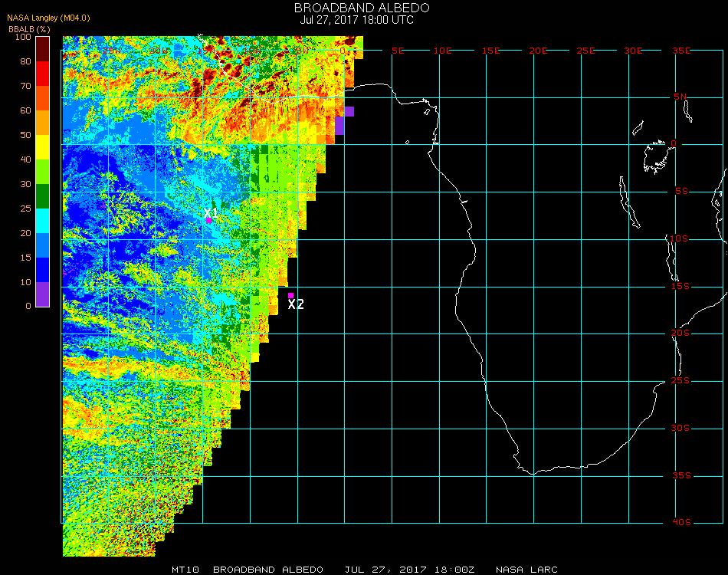Image resolution: width=728 pixels, height=575 pixels.
Task: Pick the yellow 40-50% albedo swatch
Action: coord(43,147)
